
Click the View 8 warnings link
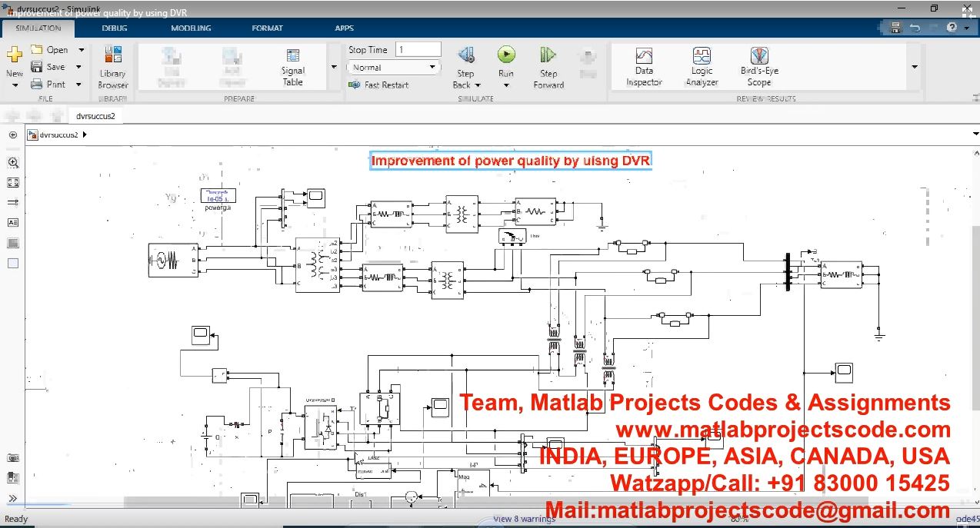coord(523,520)
